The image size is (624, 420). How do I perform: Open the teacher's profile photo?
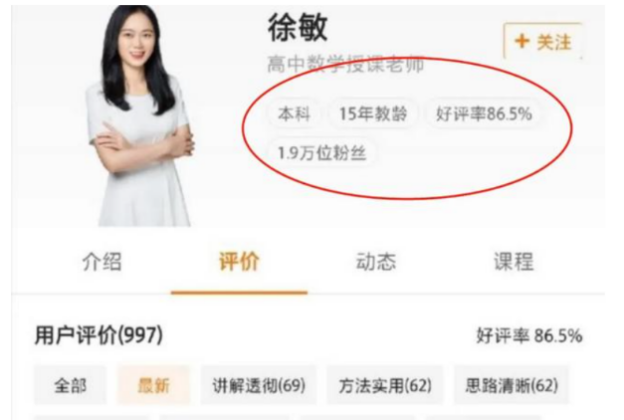(140, 115)
